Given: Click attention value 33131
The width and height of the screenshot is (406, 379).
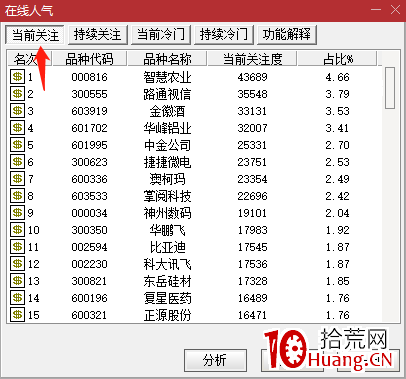Looking at the screenshot, I should (x=252, y=111).
